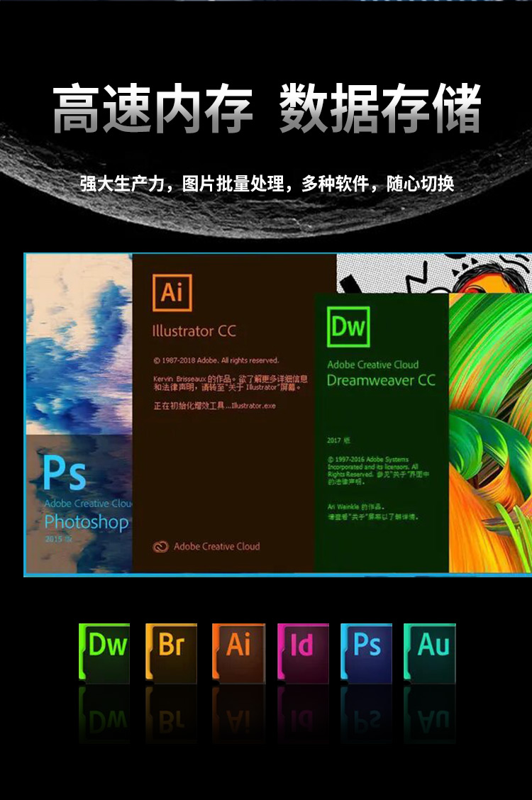This screenshot has height=800, width=532.
Task: Click the pink Id InDesign icon
Action: 303,653
